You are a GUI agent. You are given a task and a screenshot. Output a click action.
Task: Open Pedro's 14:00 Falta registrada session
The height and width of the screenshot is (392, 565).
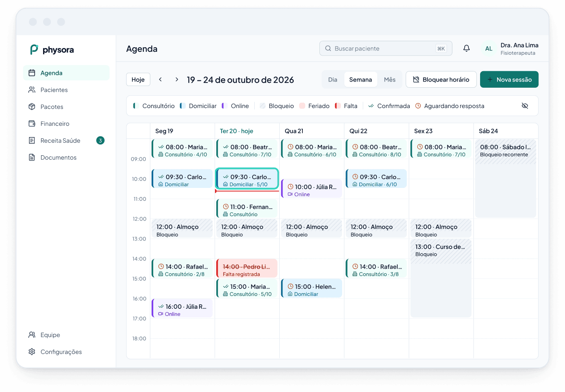click(247, 268)
